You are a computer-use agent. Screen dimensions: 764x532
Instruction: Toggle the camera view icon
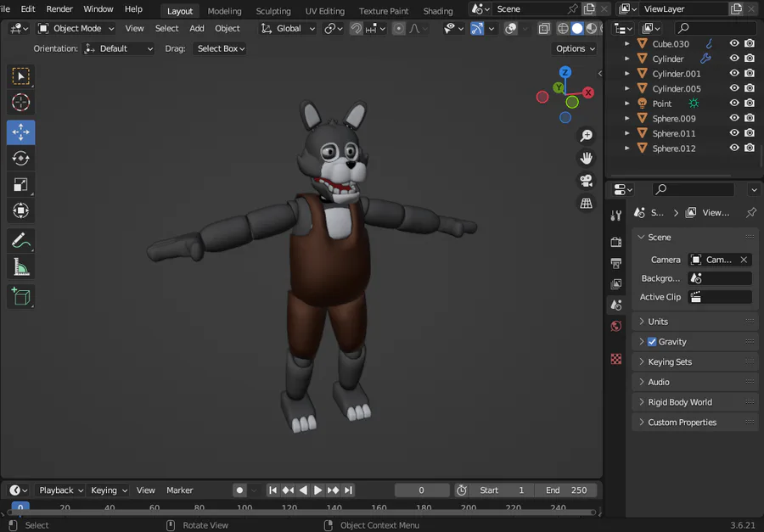tap(586, 181)
